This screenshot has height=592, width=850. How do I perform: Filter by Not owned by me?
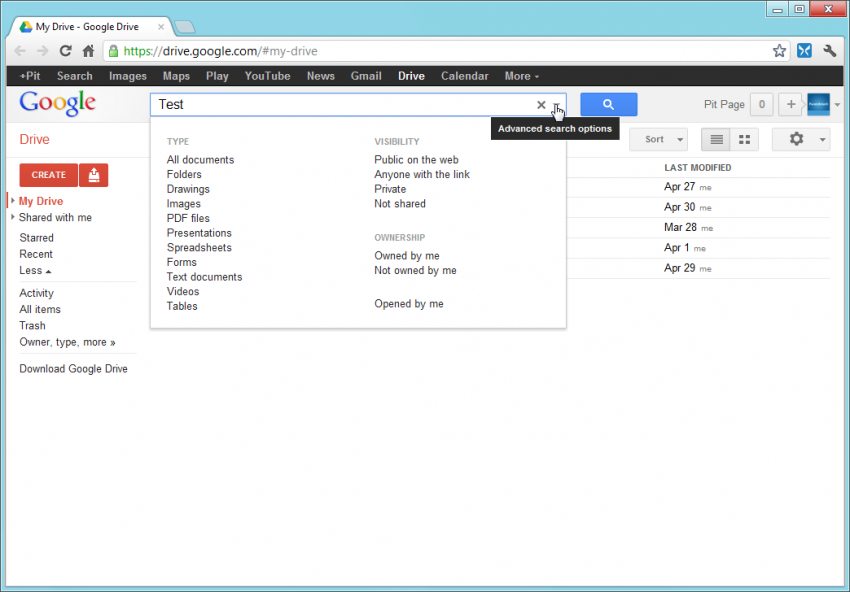point(415,271)
